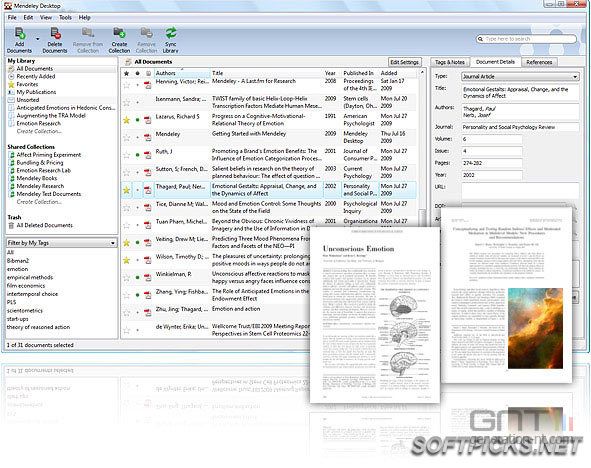Toggle favorite star for Veiting, Drew M row
The width and height of the screenshot is (591, 468).
pyautogui.click(x=127, y=243)
